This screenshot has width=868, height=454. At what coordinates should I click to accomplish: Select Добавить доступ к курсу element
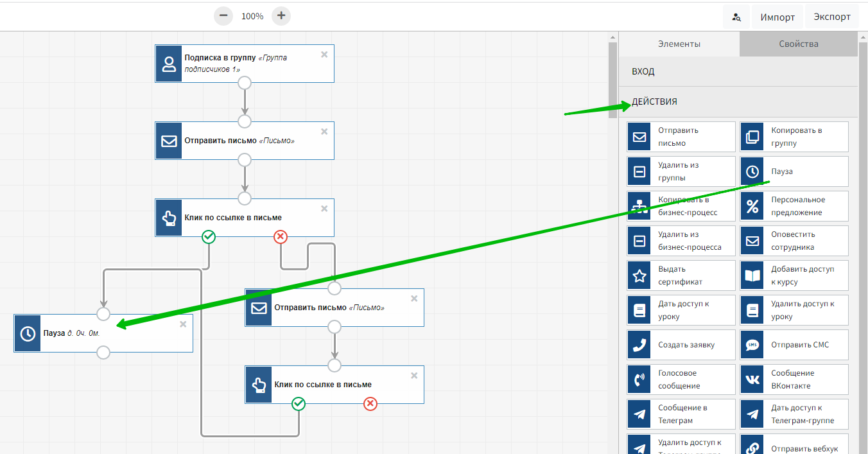pos(794,275)
